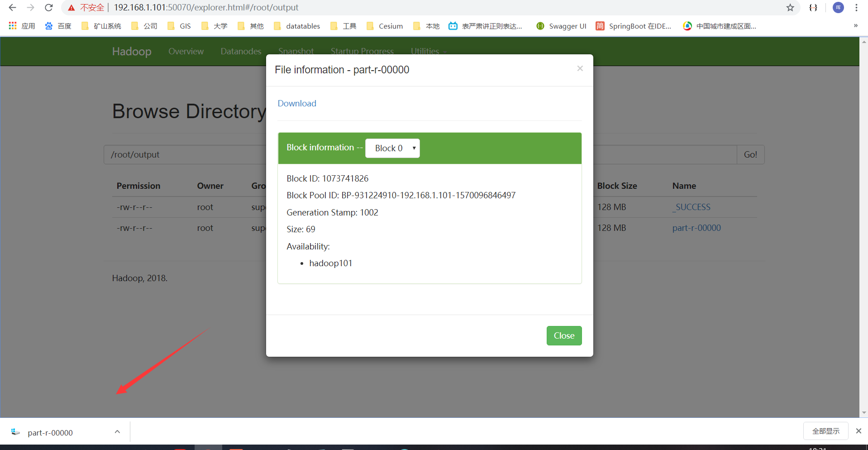Image resolution: width=868 pixels, height=450 pixels.
Task: Open the Swagger UI bookmark
Action: tap(561, 26)
